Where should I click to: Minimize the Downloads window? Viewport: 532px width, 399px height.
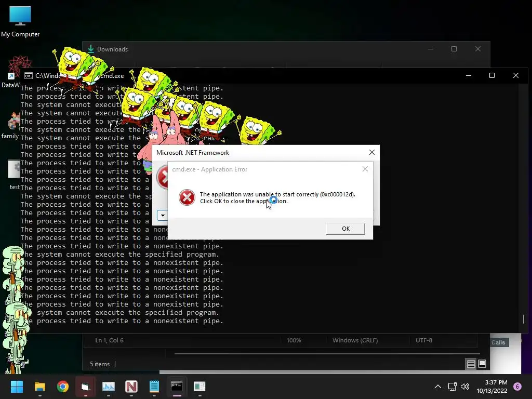[x=431, y=49]
